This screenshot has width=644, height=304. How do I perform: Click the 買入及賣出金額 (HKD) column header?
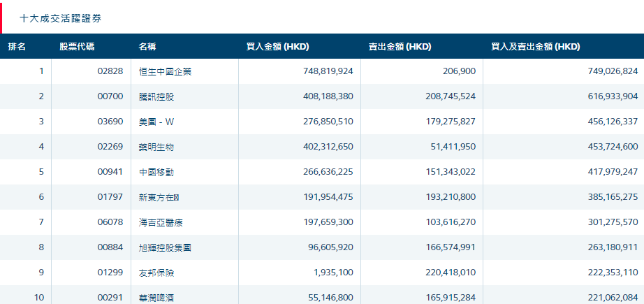(536, 47)
